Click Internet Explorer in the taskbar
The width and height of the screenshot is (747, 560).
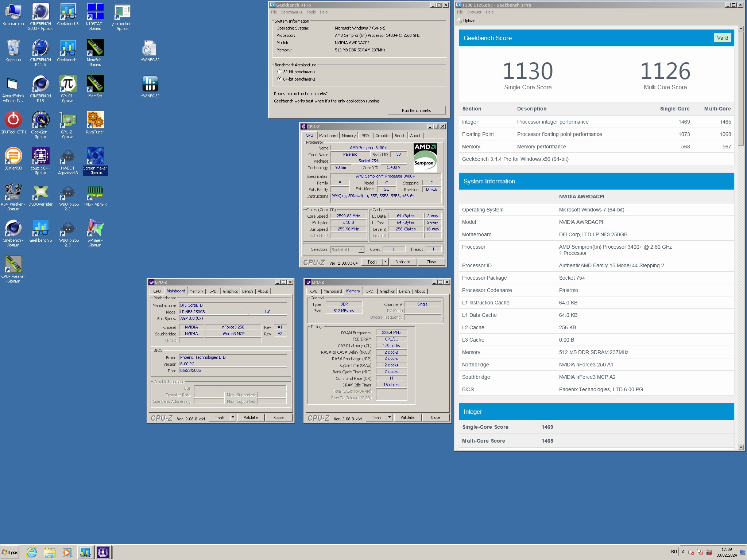pyautogui.click(x=32, y=552)
